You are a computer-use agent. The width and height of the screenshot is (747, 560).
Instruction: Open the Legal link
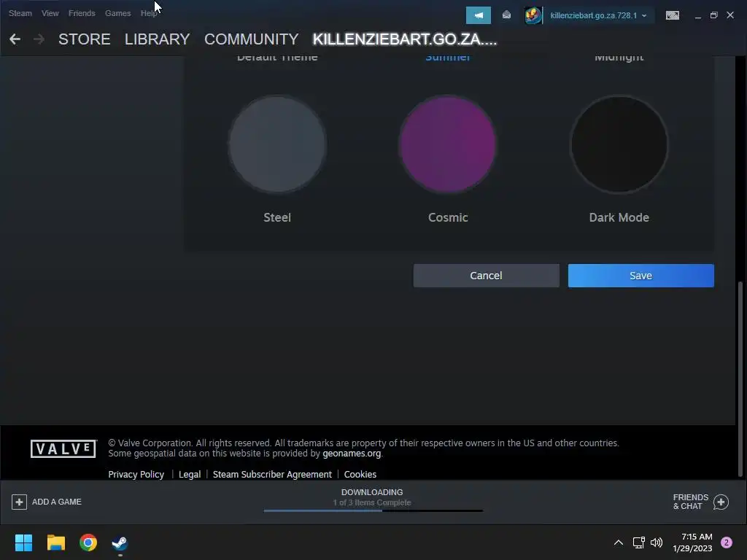pos(190,474)
